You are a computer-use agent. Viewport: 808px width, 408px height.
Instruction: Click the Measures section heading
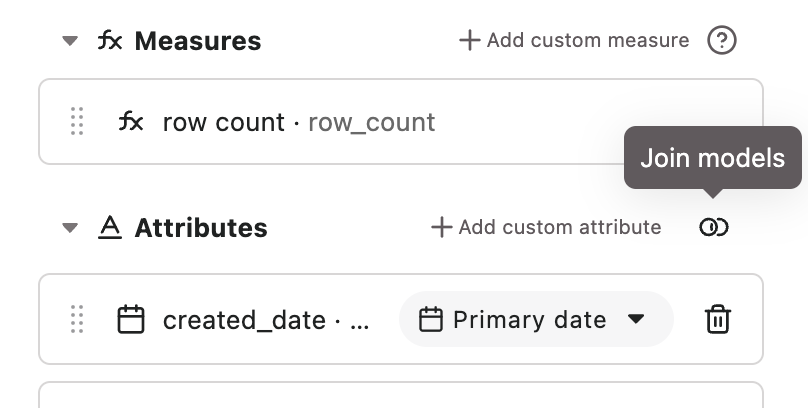198,41
